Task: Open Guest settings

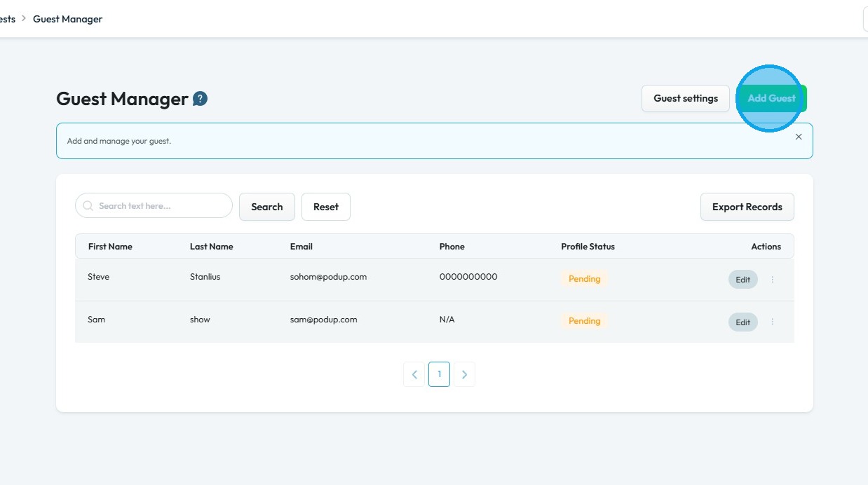Action: click(685, 98)
